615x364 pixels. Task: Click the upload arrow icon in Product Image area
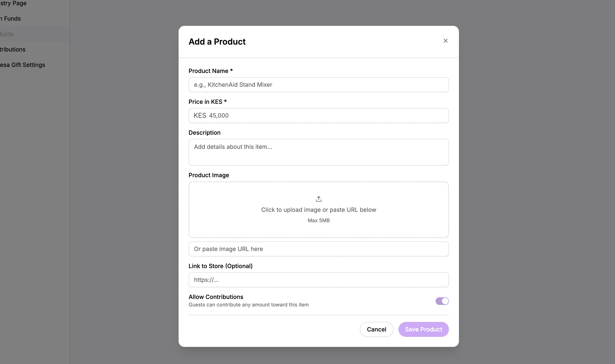click(x=318, y=198)
